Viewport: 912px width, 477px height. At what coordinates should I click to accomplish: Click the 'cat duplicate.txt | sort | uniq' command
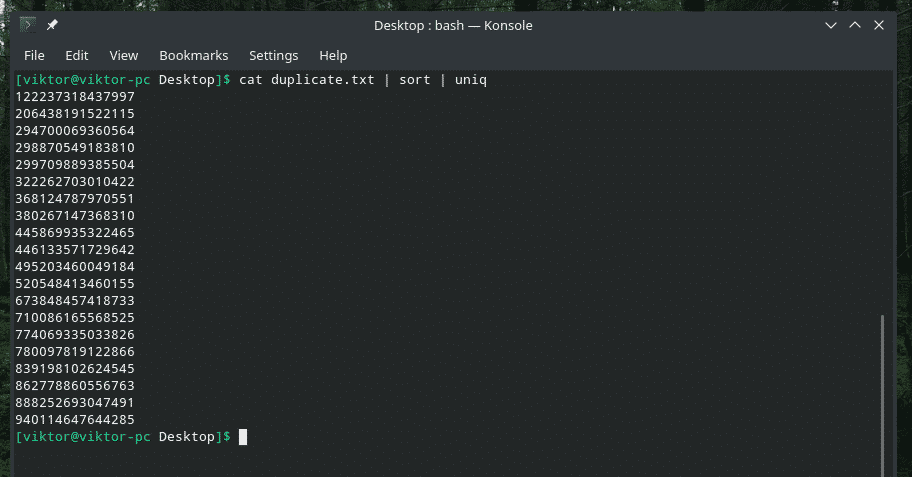point(363,79)
